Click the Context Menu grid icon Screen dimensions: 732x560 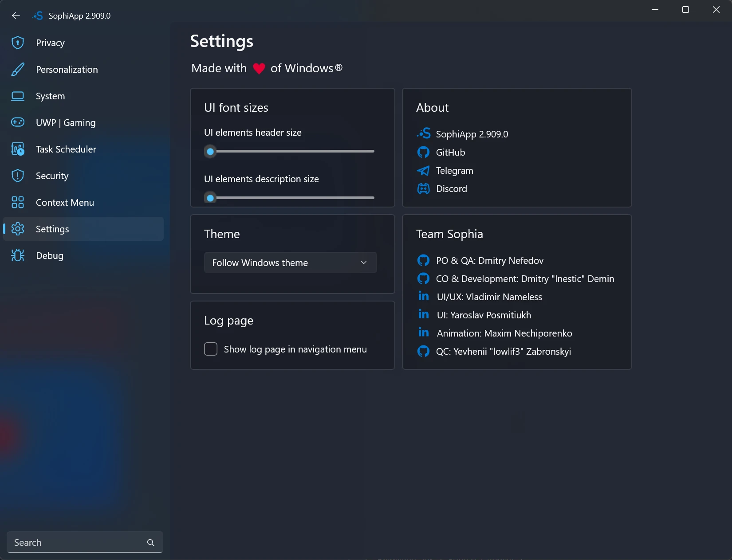pos(18,202)
